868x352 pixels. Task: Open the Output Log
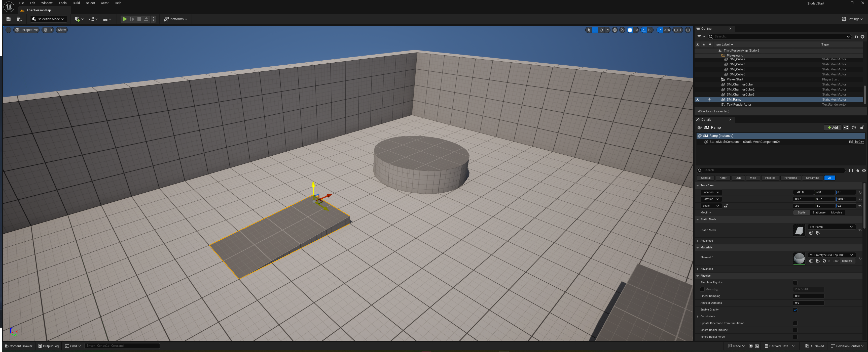click(49, 346)
